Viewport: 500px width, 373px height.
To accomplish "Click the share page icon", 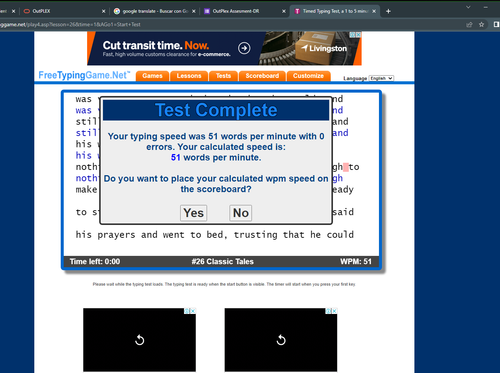I will [469, 24].
